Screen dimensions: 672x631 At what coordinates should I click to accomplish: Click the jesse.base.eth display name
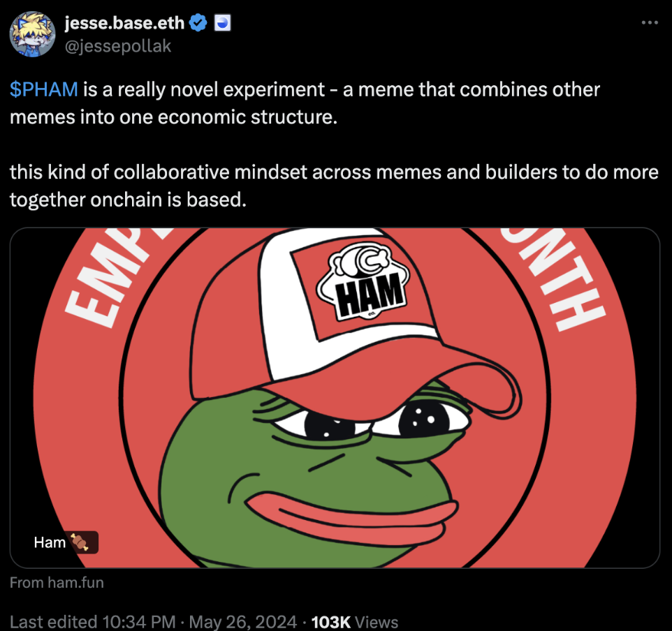click(124, 23)
